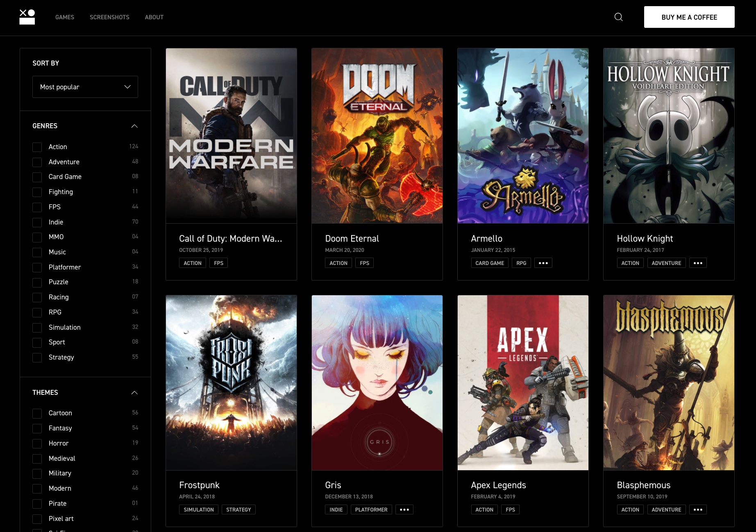
Task: Open the Blasphemous cover image
Action: tap(669, 383)
